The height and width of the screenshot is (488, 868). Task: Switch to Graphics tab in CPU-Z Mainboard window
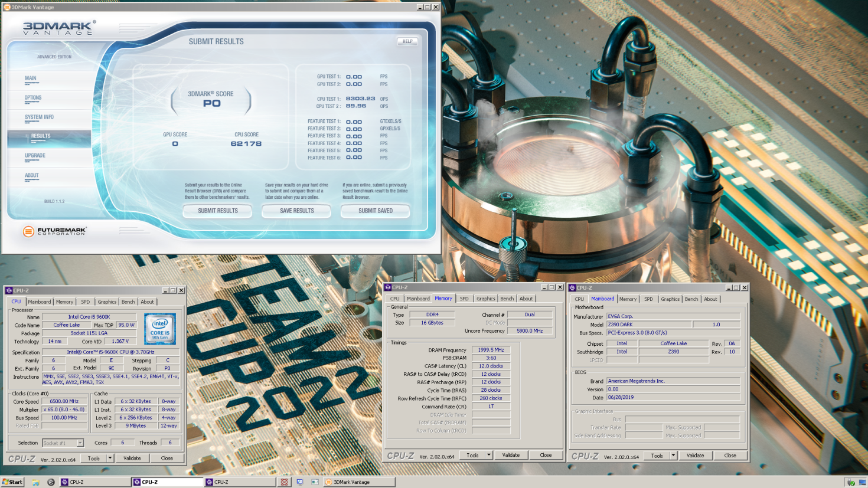tap(670, 299)
